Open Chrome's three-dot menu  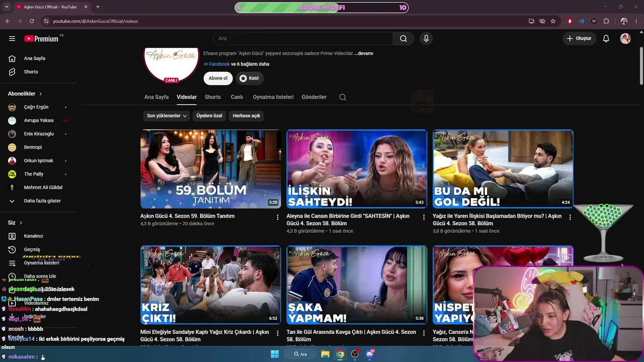click(636, 21)
